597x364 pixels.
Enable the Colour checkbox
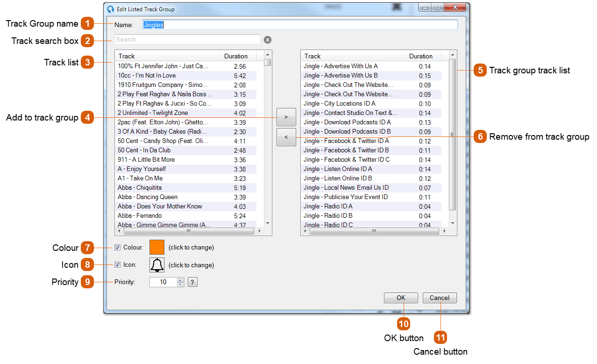point(117,248)
